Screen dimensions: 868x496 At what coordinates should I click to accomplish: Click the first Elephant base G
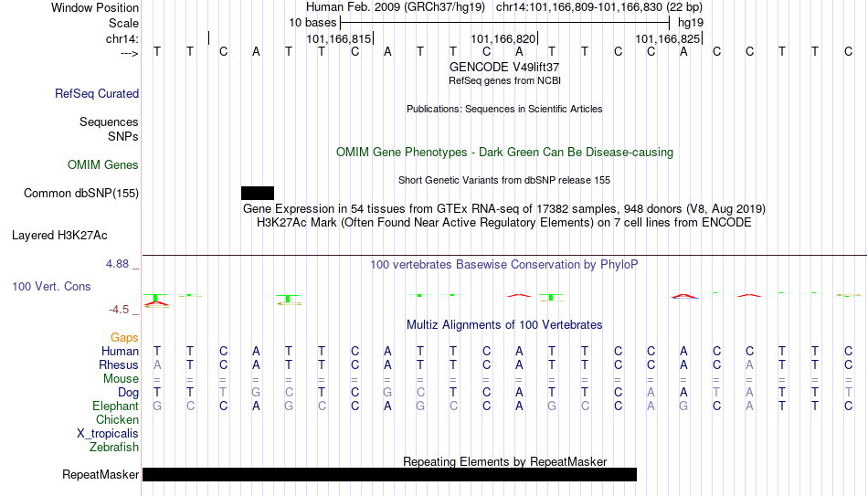157,406
